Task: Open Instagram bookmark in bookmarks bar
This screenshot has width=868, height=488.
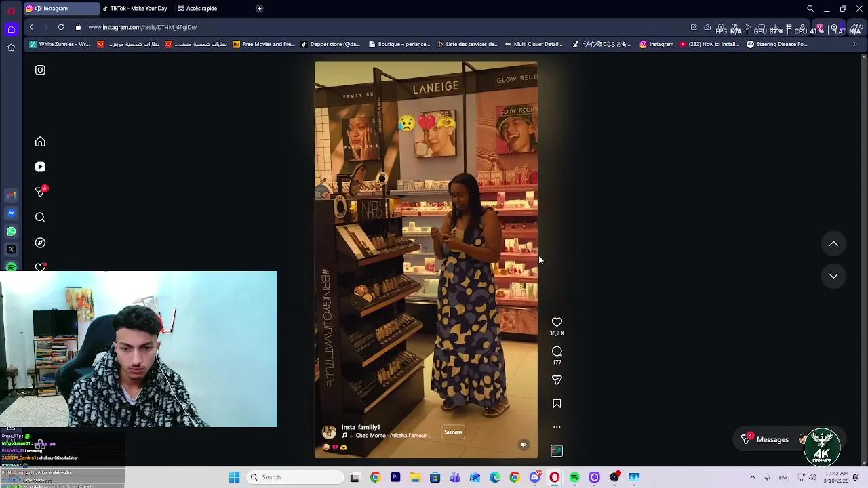Action: pyautogui.click(x=656, y=45)
